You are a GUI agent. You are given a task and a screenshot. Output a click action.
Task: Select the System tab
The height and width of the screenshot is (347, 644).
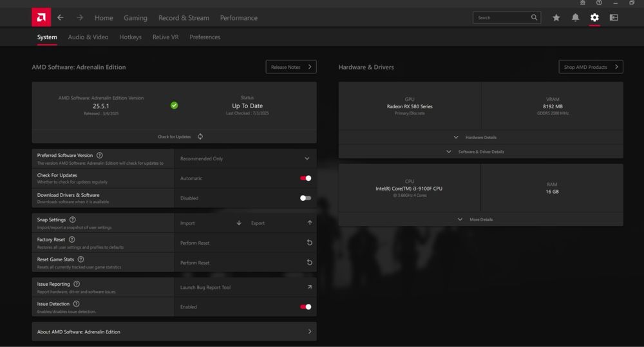point(47,37)
